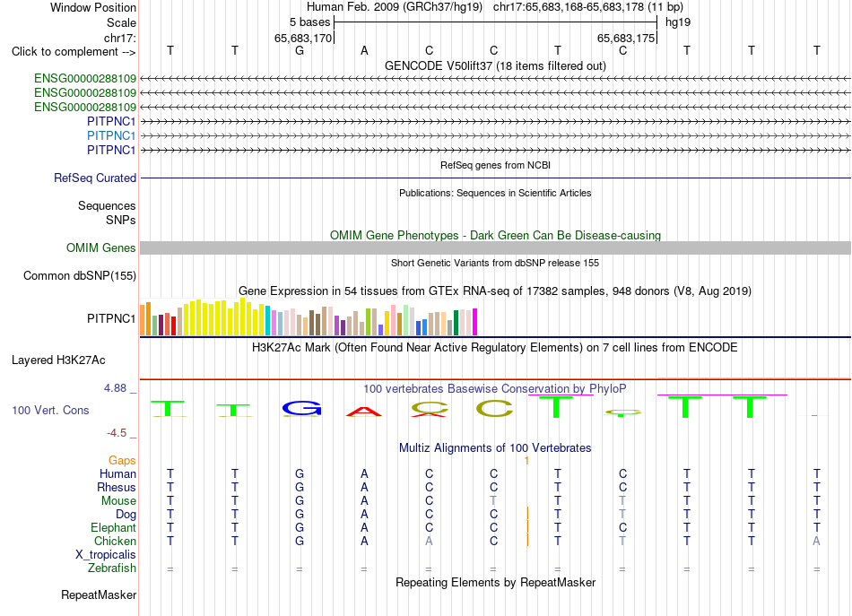Click the 'Click to complement -->' label
The width and height of the screenshot is (852, 616).
pos(74,52)
